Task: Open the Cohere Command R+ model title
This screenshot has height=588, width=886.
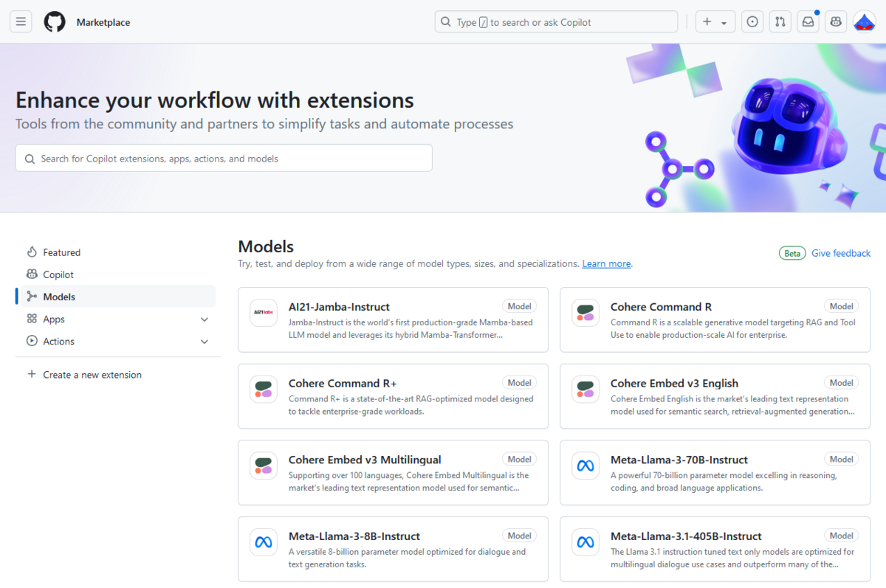Action: 343,384
